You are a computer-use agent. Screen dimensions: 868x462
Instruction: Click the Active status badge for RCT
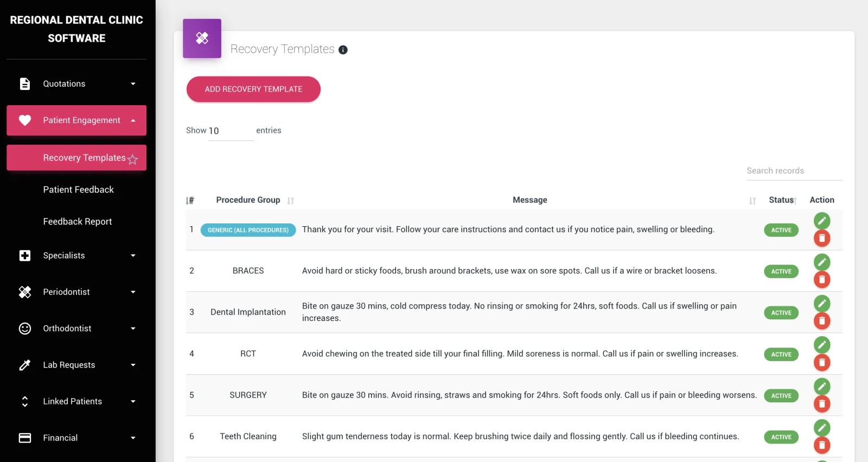[x=781, y=354]
